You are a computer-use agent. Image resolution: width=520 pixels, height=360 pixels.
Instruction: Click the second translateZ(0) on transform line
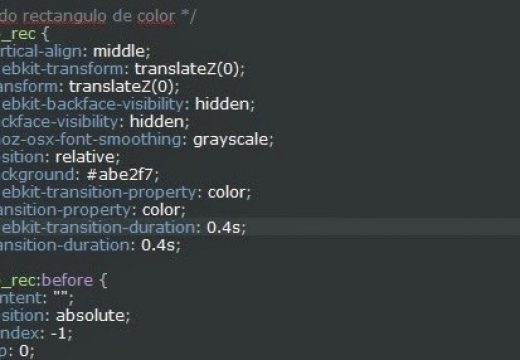(121, 87)
